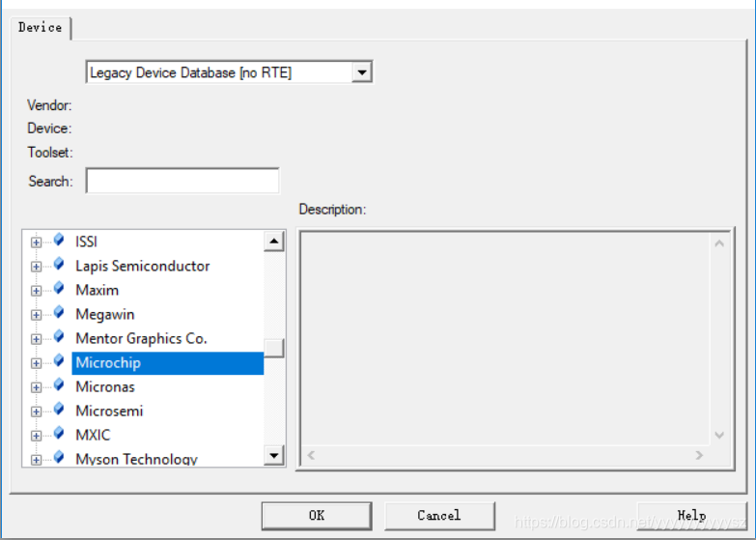Confirm with the OK button
This screenshot has height=540, width=756.
[317, 516]
